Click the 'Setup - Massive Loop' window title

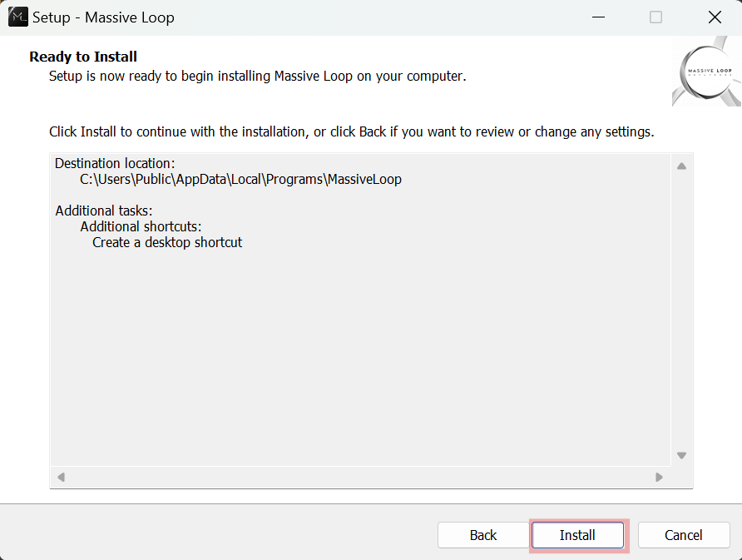click(x=103, y=17)
